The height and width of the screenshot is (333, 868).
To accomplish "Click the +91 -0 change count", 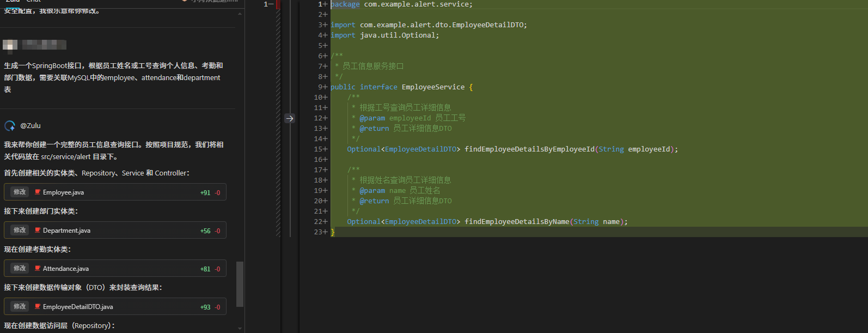I will [210, 193].
